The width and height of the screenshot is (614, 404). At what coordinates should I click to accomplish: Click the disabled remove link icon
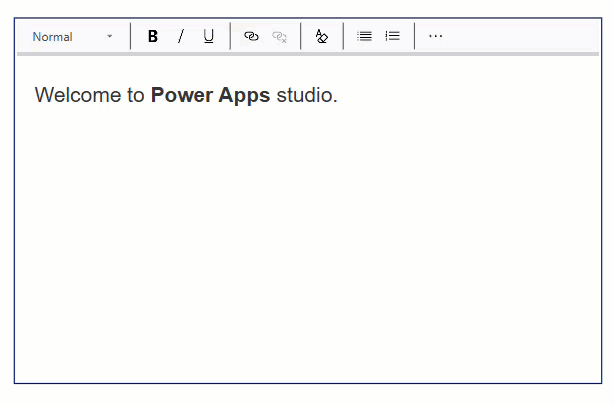click(x=279, y=36)
